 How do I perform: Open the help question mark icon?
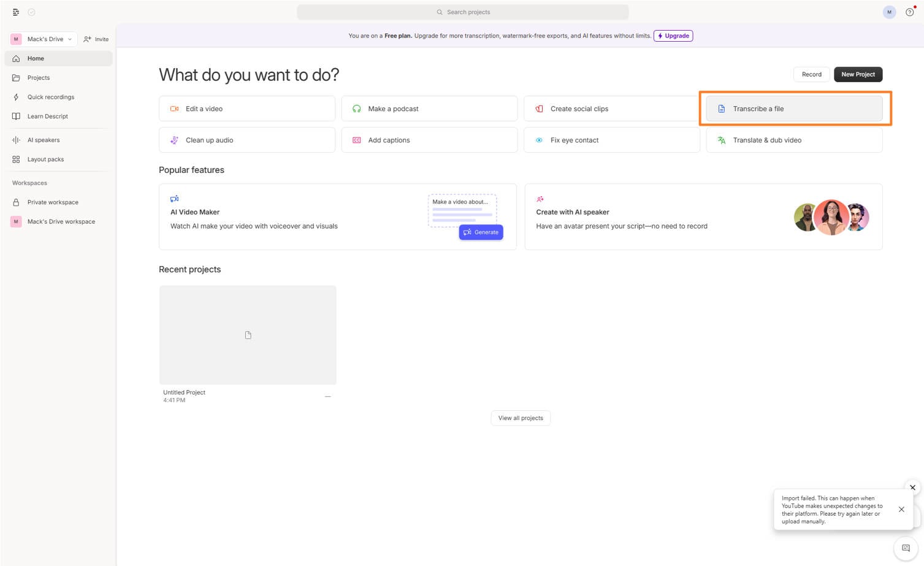pos(909,12)
